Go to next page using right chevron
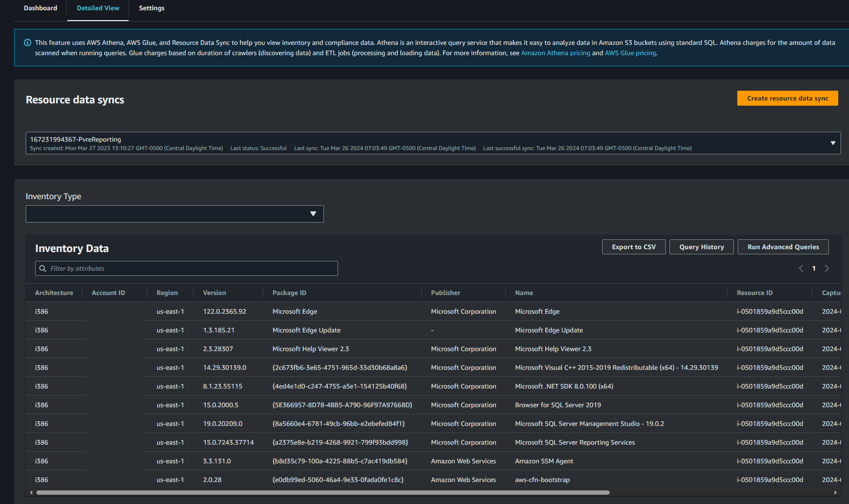This screenshot has width=849, height=504. click(827, 268)
